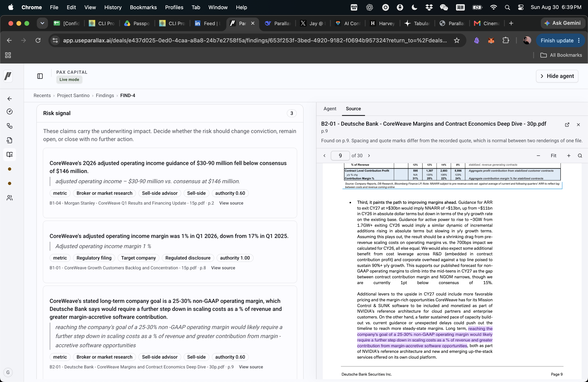Viewport: 588px width, 382px height.
Task: Open Finish update options menu
Action: 579,41
